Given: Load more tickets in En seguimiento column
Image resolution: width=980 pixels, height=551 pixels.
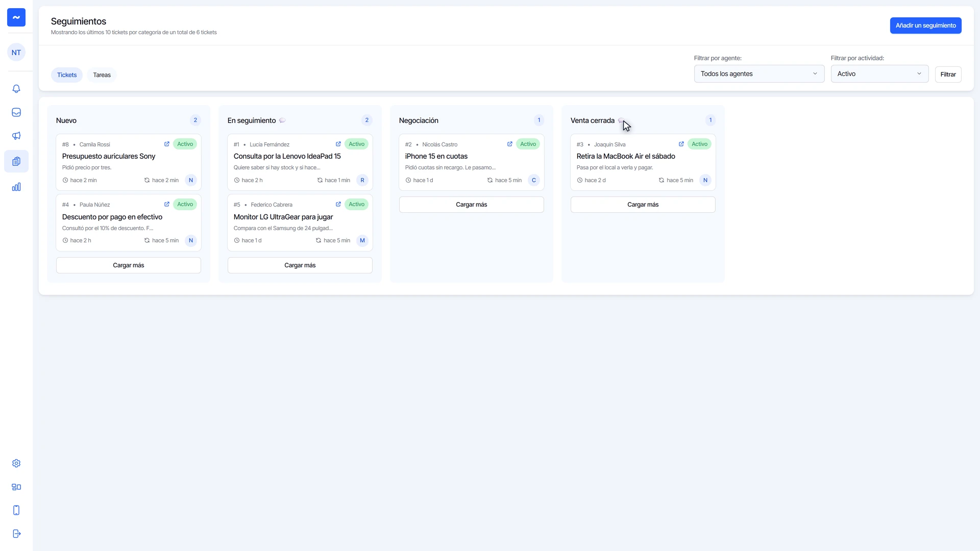Looking at the screenshot, I should (x=300, y=265).
